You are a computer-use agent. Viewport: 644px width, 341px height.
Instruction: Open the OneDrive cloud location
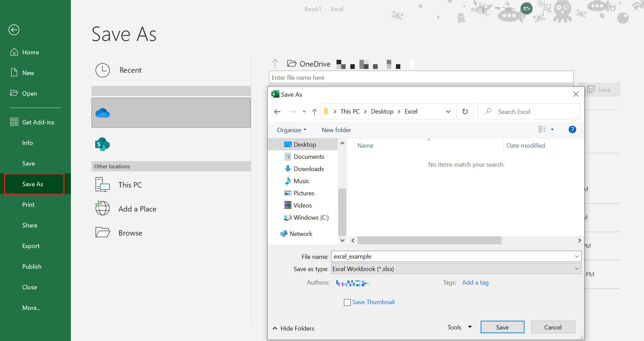103,113
